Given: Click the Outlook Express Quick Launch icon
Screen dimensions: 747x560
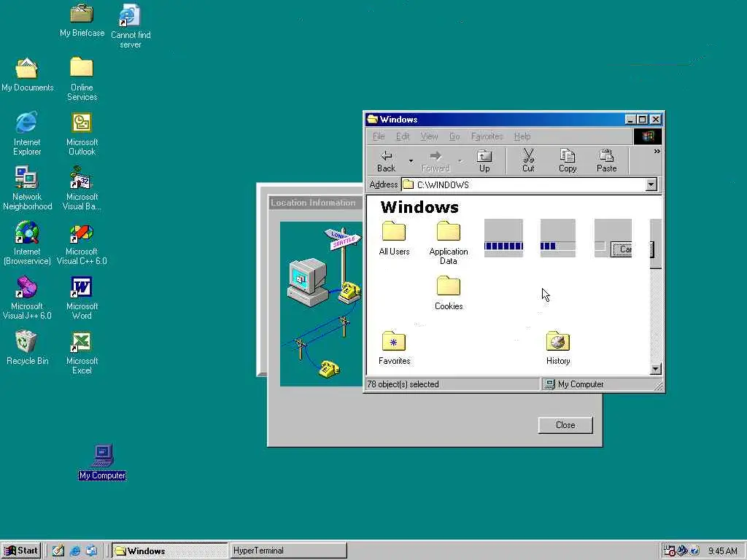Looking at the screenshot, I should [x=91, y=551].
